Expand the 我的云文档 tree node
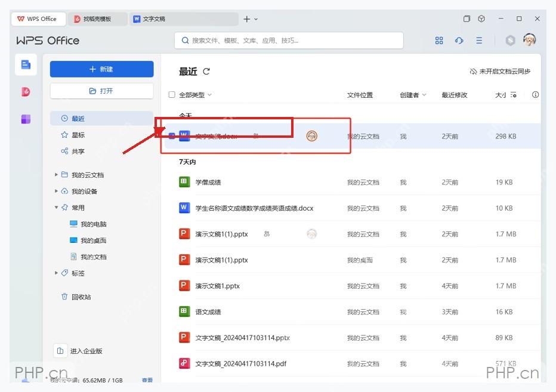 [x=56, y=175]
